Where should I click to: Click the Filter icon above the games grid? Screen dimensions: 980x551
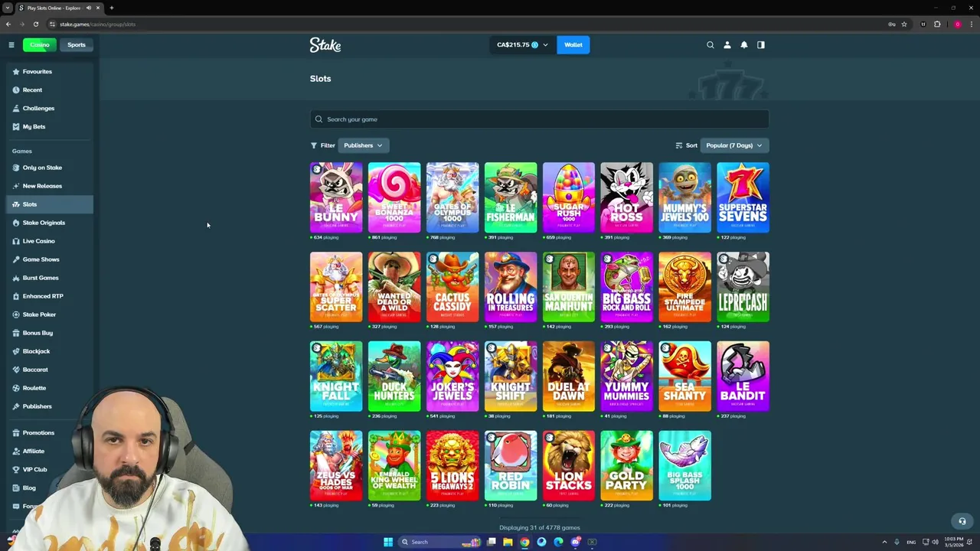(314, 145)
